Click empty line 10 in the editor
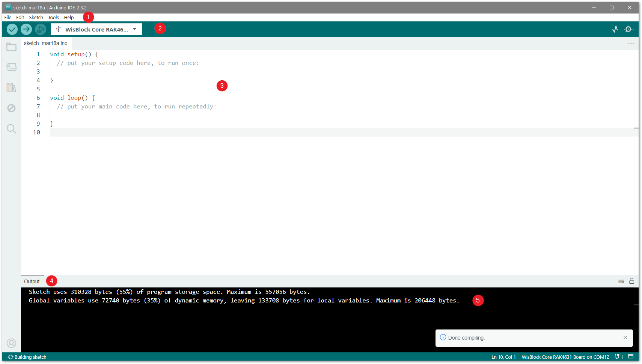The width and height of the screenshot is (642, 364). click(x=342, y=132)
